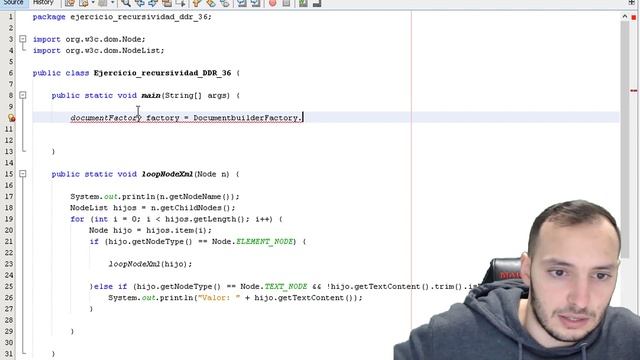Click on 'import org.w3c.dom.Node;' text
The width and height of the screenshot is (640, 360).
89,39
